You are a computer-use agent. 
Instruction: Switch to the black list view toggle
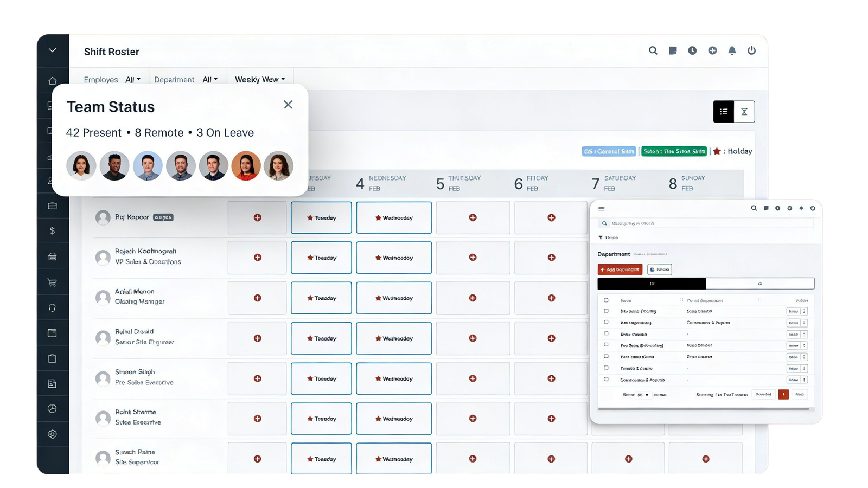[x=723, y=112]
